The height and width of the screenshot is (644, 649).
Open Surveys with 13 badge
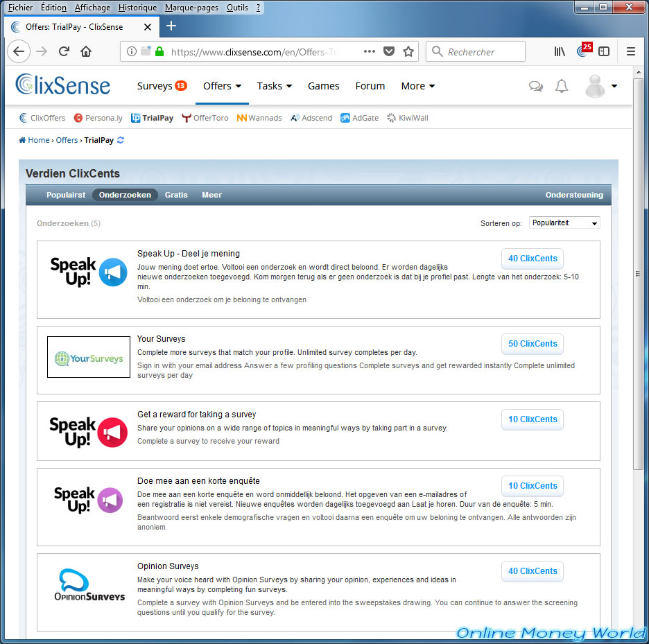point(162,86)
